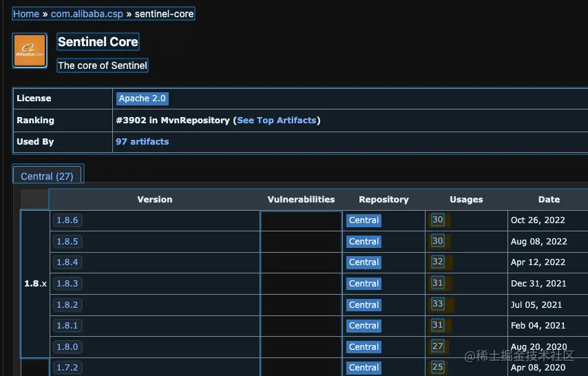588x376 pixels.
Task: Open version 1.8.4 link
Action: (x=67, y=262)
